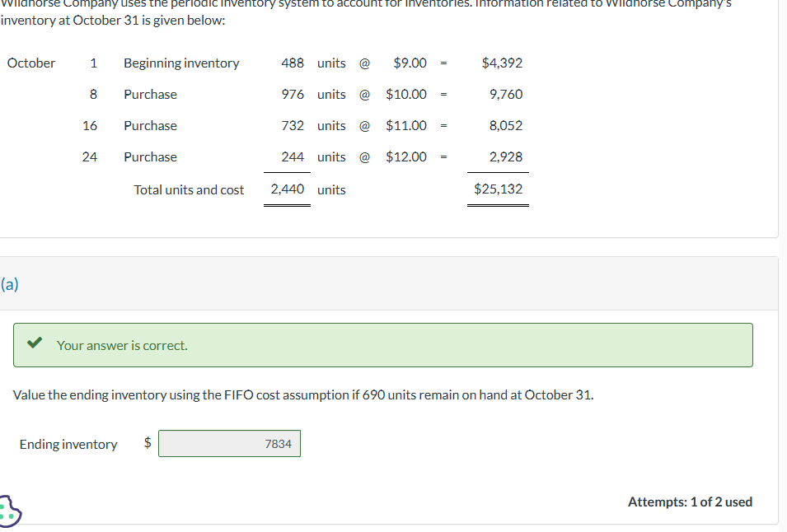Click the Total units and cost label
This screenshot has width=787, height=532.
coord(189,189)
